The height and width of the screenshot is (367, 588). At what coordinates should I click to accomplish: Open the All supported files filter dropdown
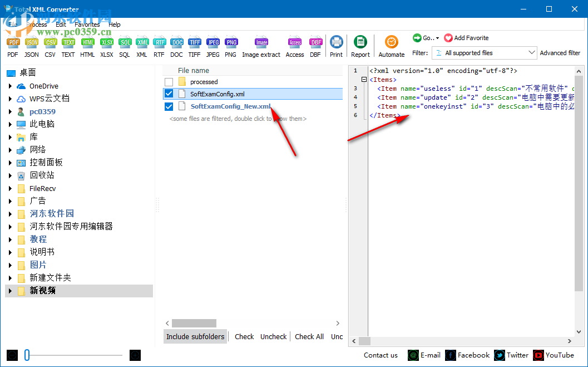533,52
